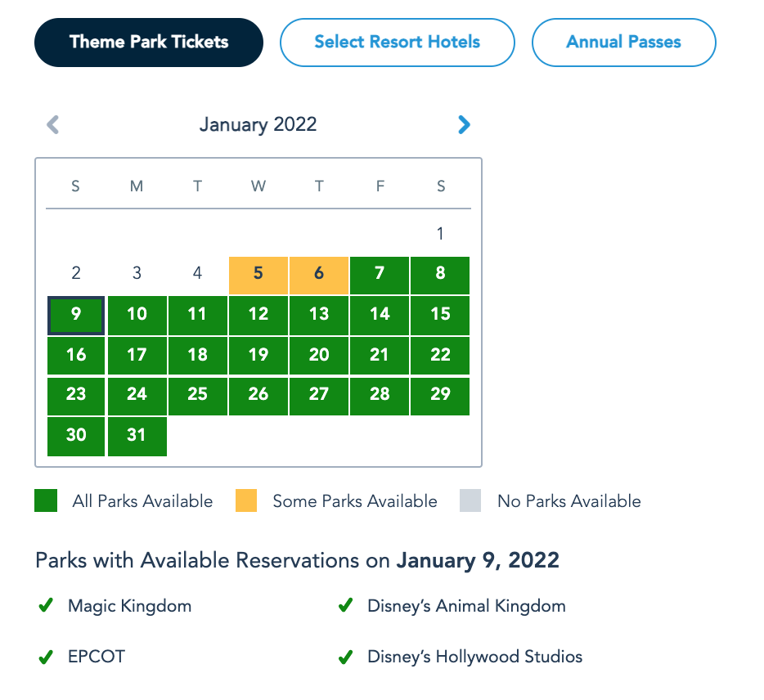Click checkmark beside Disney's Hollywood Studios

coord(345,657)
